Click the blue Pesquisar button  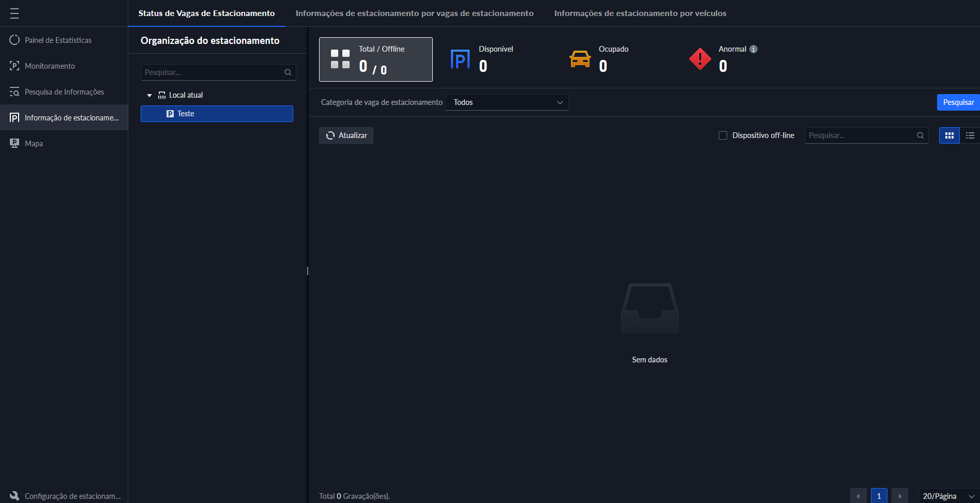click(958, 102)
